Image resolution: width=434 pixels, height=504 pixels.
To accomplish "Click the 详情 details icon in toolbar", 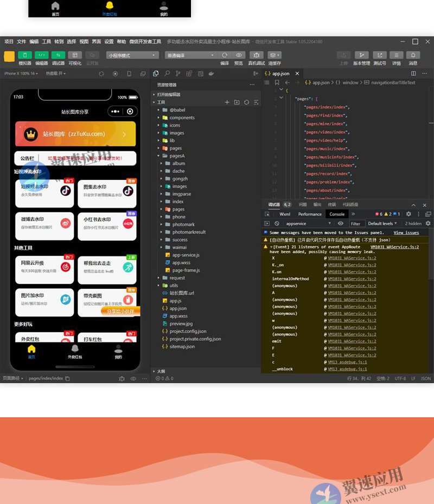I will (397, 55).
